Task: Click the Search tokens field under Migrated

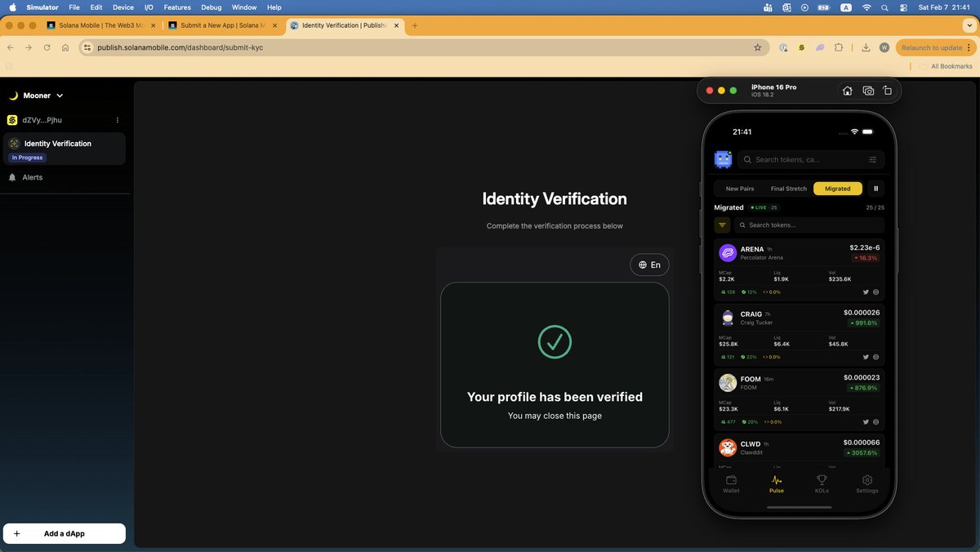Action: coord(809,225)
